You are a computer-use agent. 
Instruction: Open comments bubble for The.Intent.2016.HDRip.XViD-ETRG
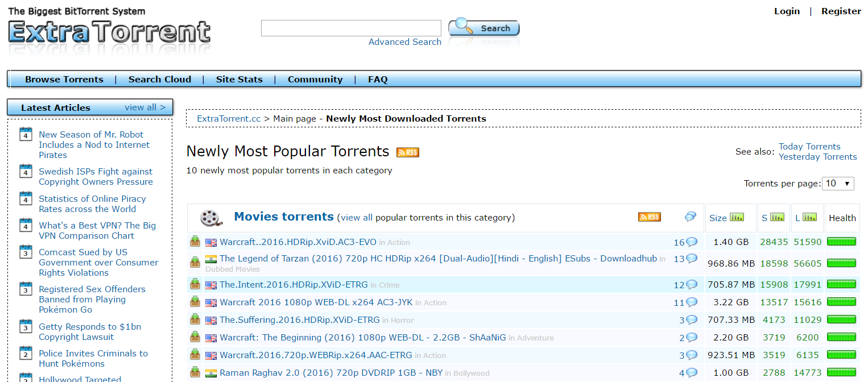click(x=692, y=285)
